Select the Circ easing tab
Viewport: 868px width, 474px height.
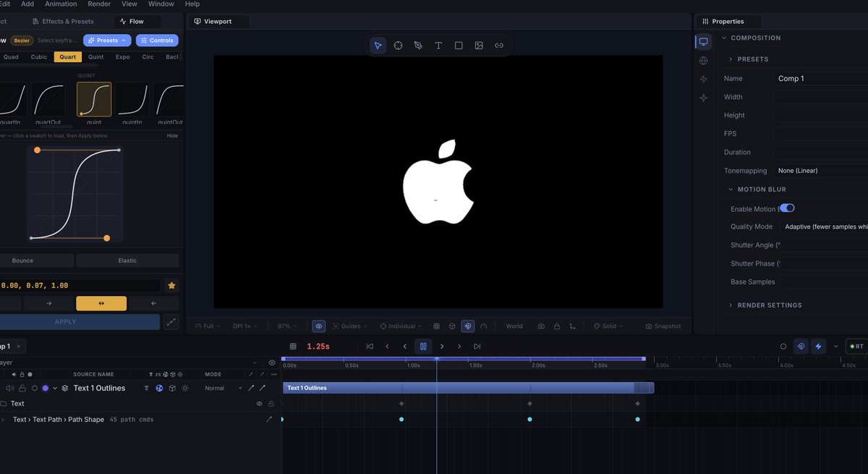148,57
